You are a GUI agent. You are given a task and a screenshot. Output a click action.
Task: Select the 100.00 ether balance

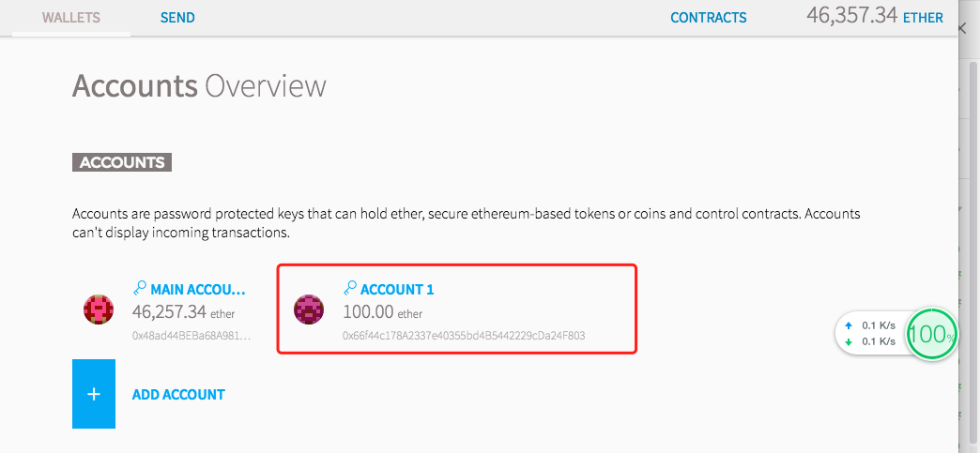point(382,311)
